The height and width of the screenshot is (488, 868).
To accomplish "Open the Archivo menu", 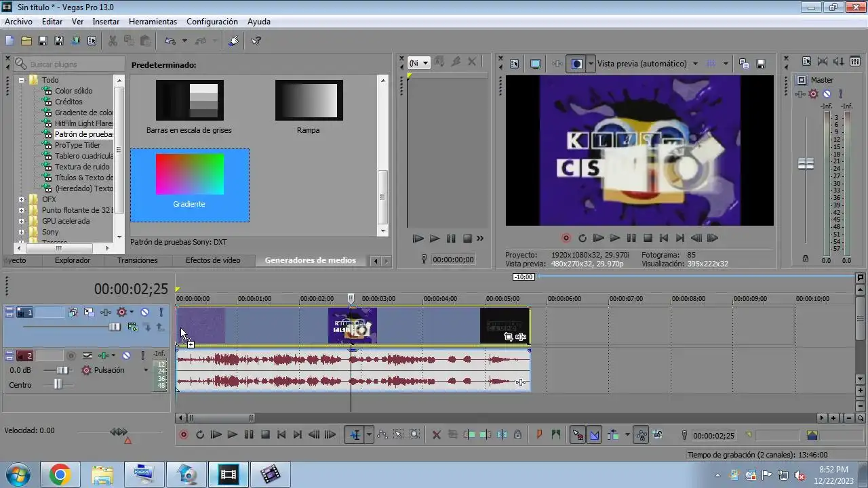I will click(18, 22).
